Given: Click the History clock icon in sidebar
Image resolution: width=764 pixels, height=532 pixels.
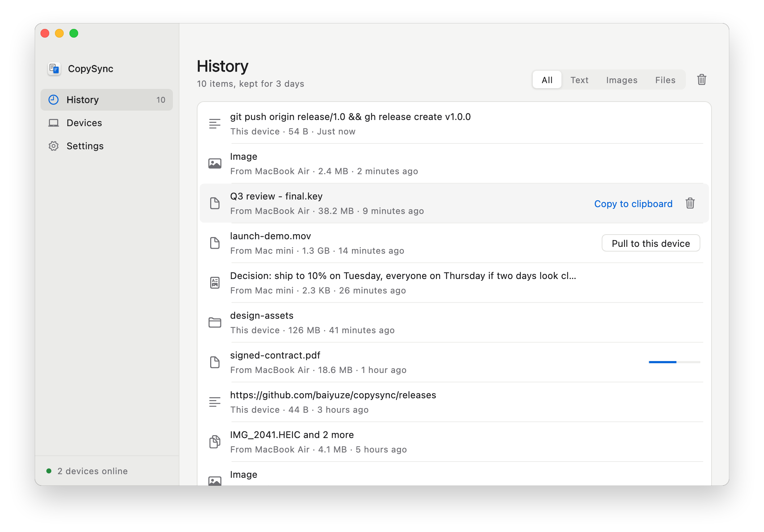Looking at the screenshot, I should 54,100.
